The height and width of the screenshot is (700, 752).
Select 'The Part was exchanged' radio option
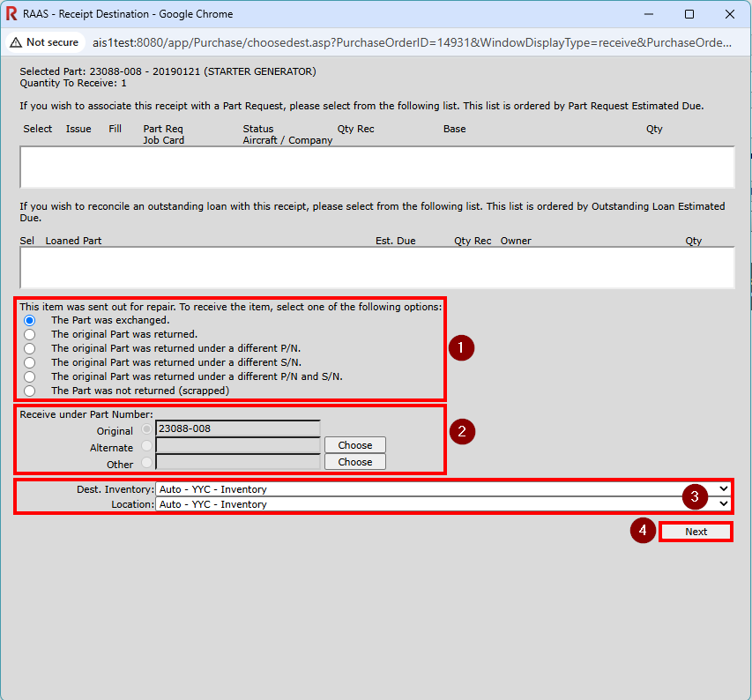(30, 320)
